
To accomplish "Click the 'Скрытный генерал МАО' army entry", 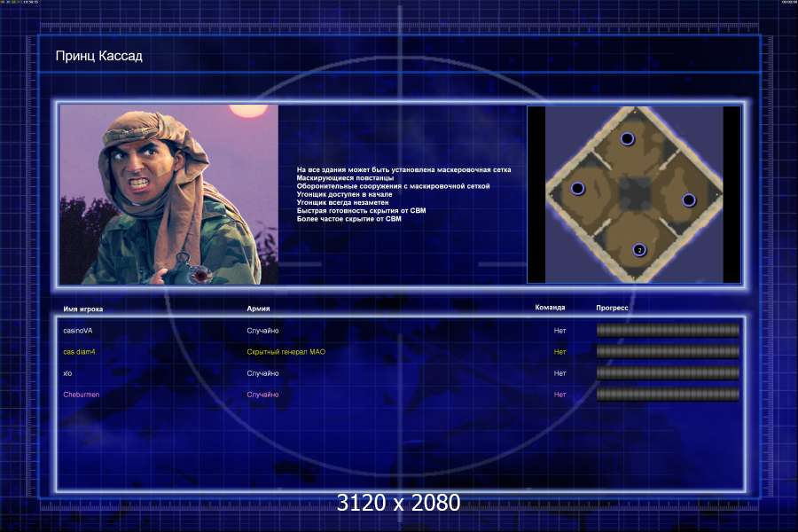I will pyautogui.click(x=286, y=352).
